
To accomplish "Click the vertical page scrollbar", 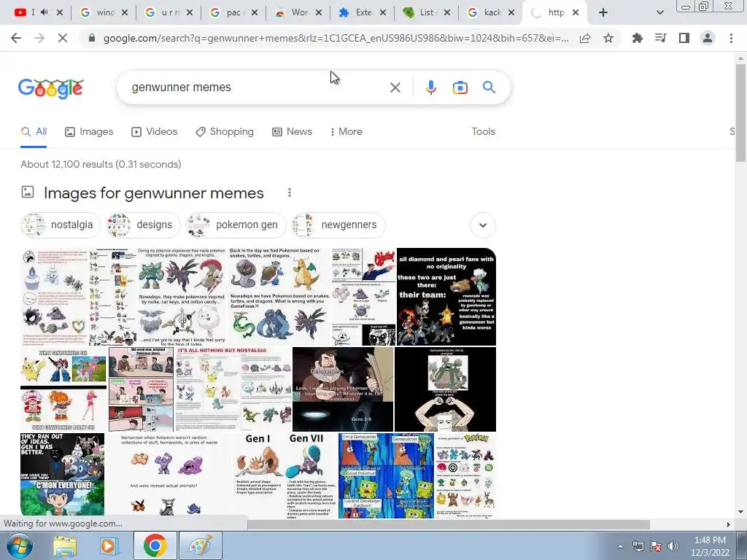I will tap(740, 113).
